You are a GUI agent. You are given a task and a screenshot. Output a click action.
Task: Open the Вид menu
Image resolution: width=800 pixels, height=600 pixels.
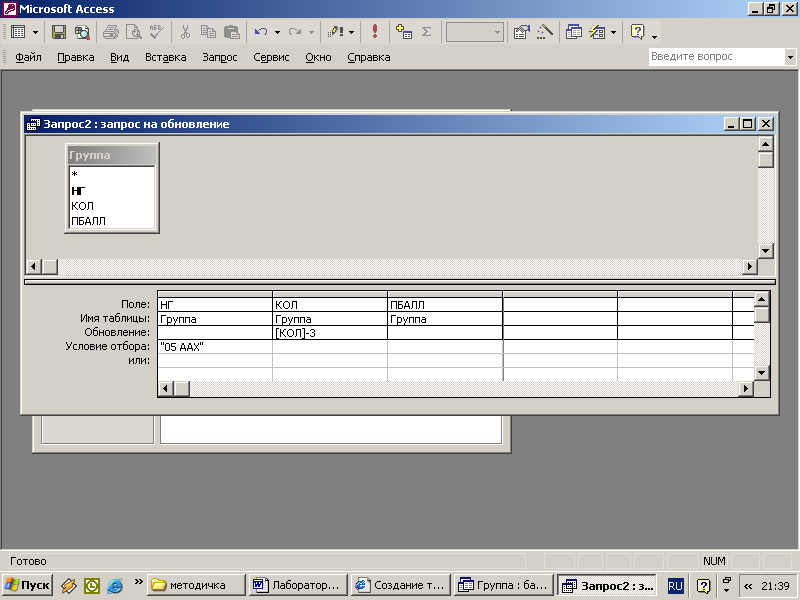pyautogui.click(x=119, y=57)
